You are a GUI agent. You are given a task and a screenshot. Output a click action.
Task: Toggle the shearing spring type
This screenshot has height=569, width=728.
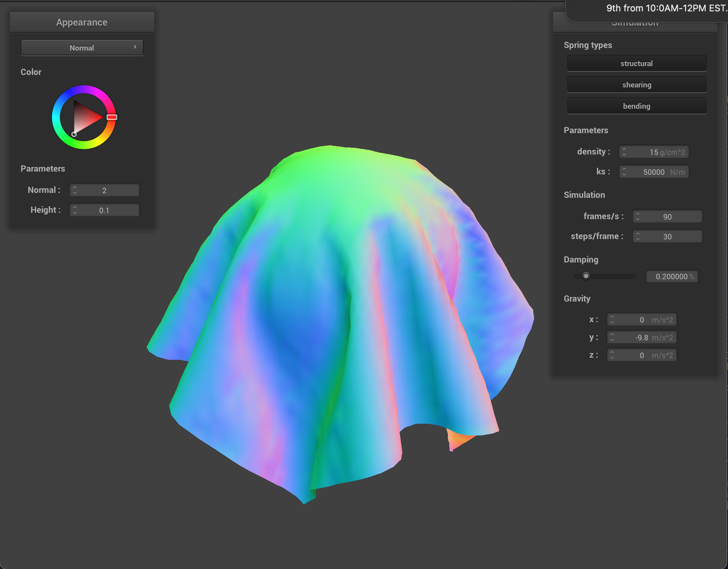point(636,85)
